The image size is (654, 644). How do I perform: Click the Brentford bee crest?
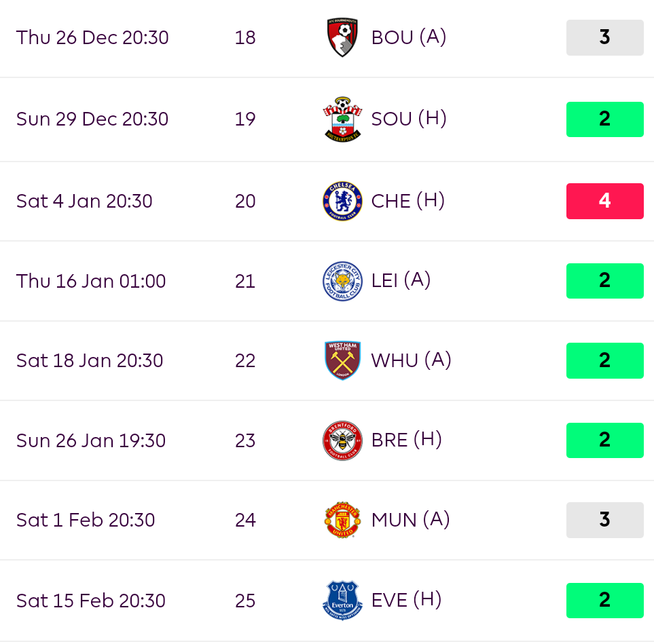342,440
